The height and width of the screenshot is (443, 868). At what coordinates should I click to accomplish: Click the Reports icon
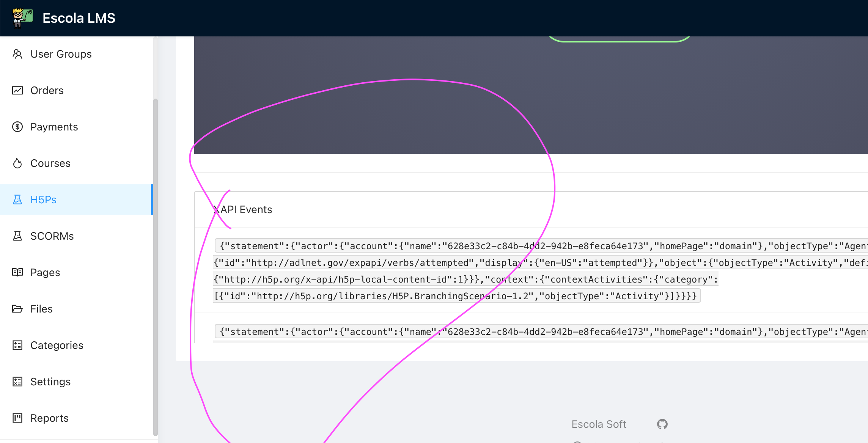coord(17,418)
